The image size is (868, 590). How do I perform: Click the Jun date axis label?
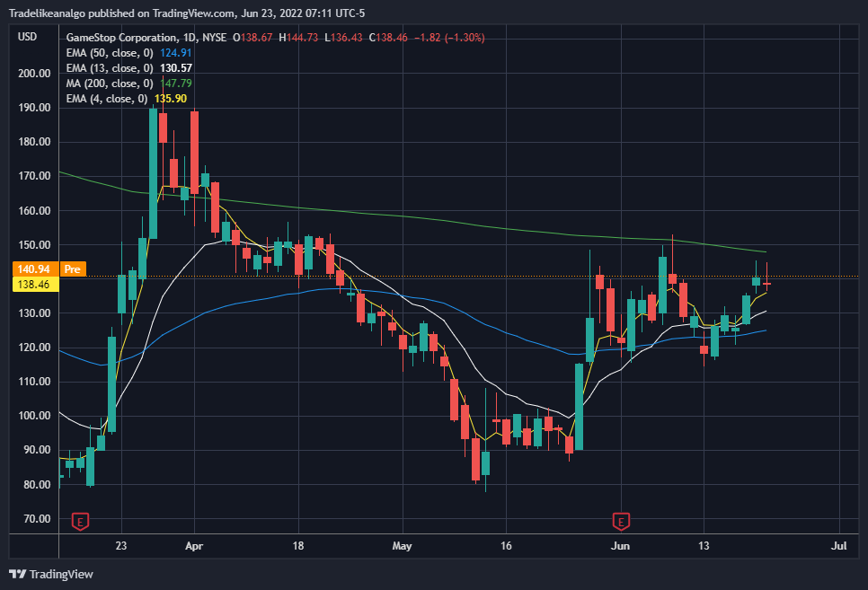620,546
